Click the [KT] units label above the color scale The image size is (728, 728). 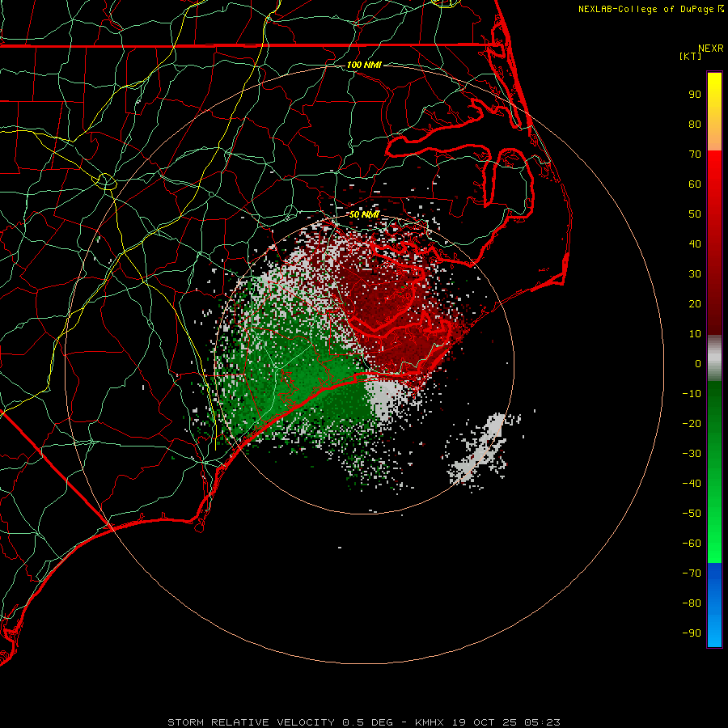click(x=690, y=56)
